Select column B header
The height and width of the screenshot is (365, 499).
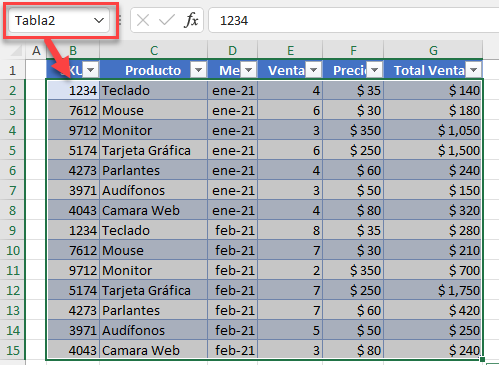point(73,50)
